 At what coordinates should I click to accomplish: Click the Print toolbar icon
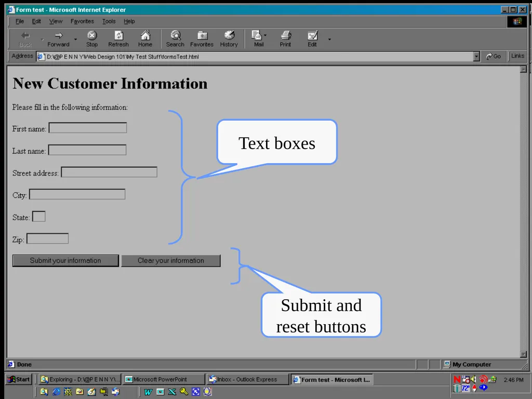pos(286,35)
